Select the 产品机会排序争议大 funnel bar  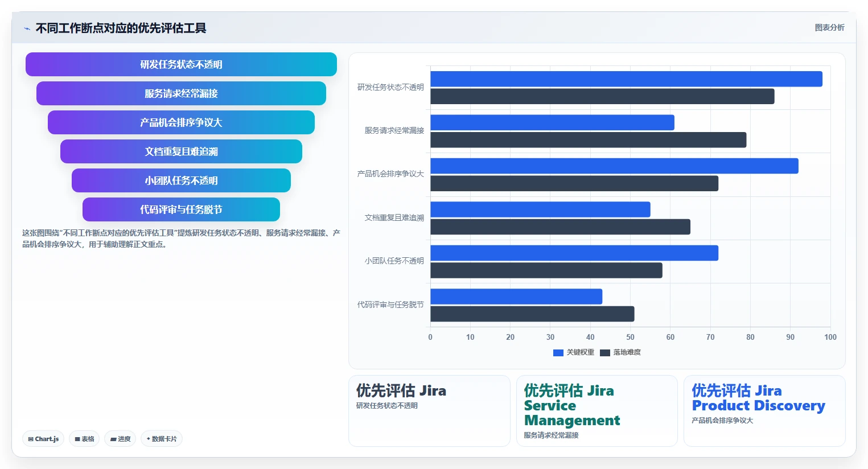(181, 122)
